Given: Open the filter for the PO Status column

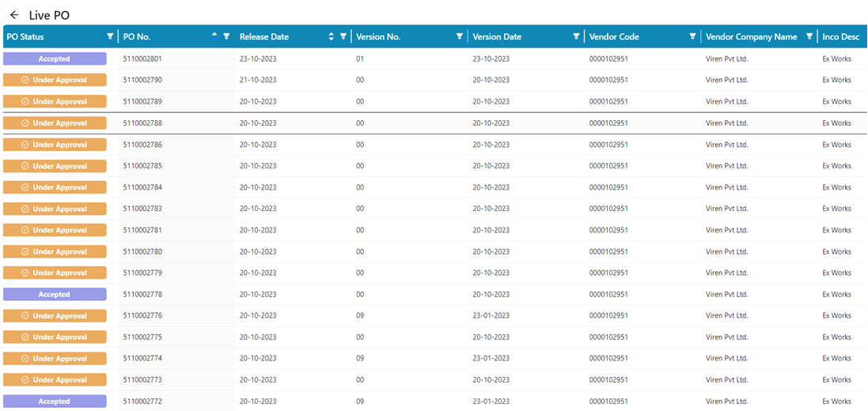Looking at the screenshot, I should pos(110,36).
